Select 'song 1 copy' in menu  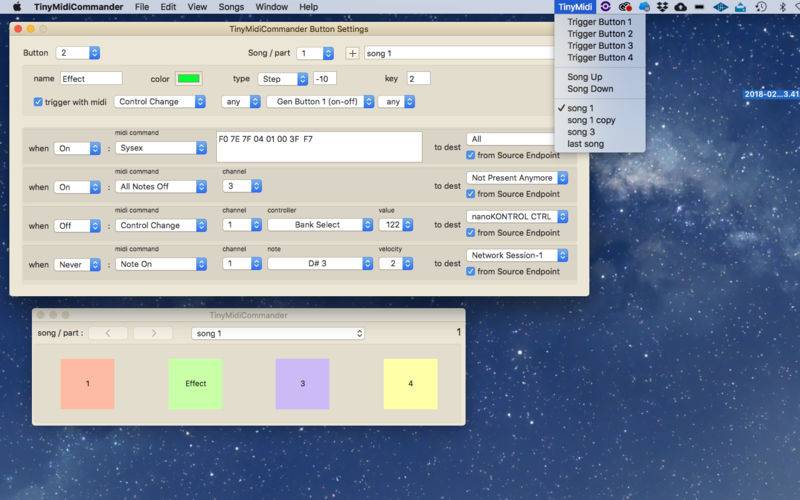[600, 120]
